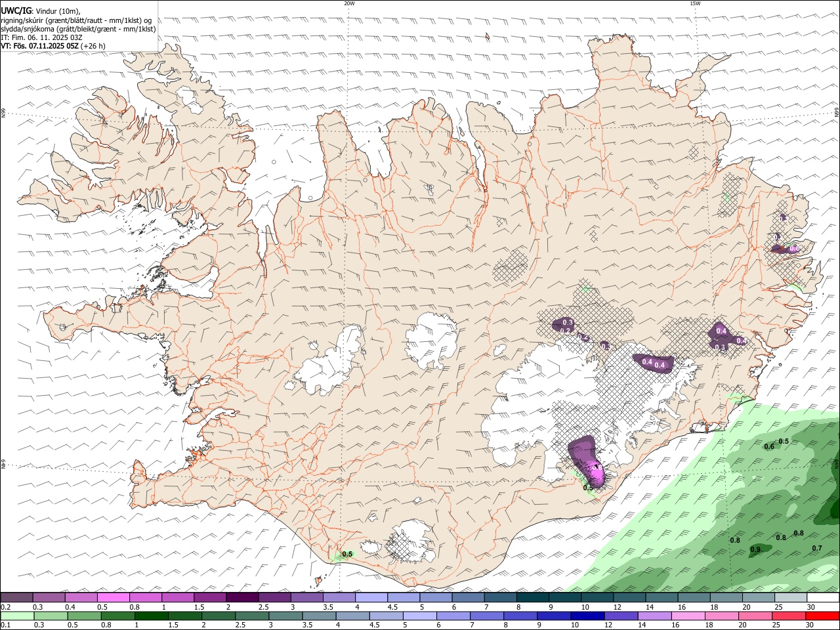Pick the 0.5 green swatch on the rain scale

[84, 616]
